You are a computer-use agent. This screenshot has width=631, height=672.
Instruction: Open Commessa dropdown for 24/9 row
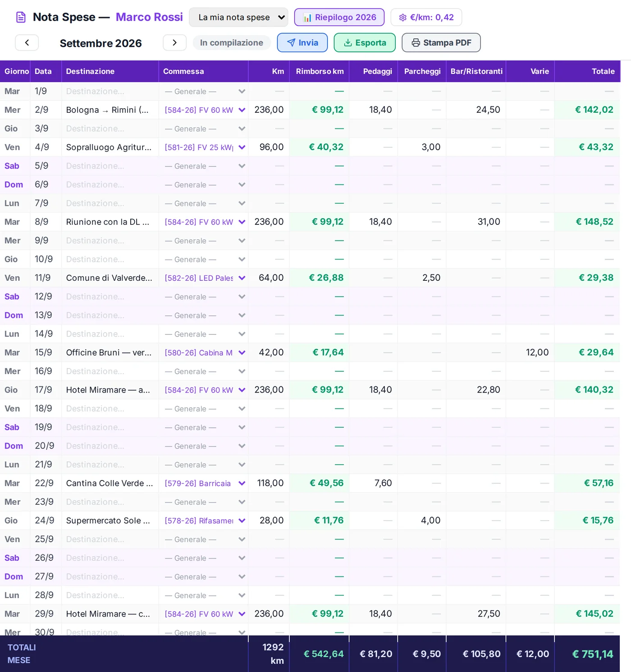(205, 521)
